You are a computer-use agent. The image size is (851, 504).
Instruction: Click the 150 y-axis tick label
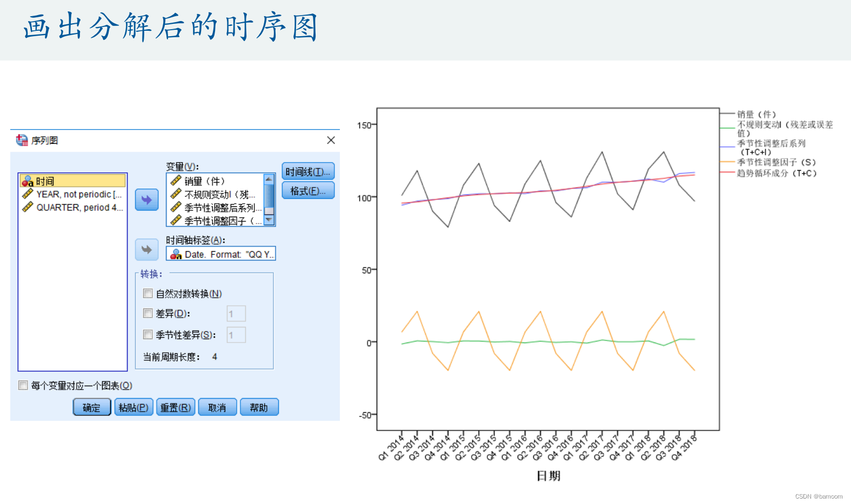tap(364, 125)
